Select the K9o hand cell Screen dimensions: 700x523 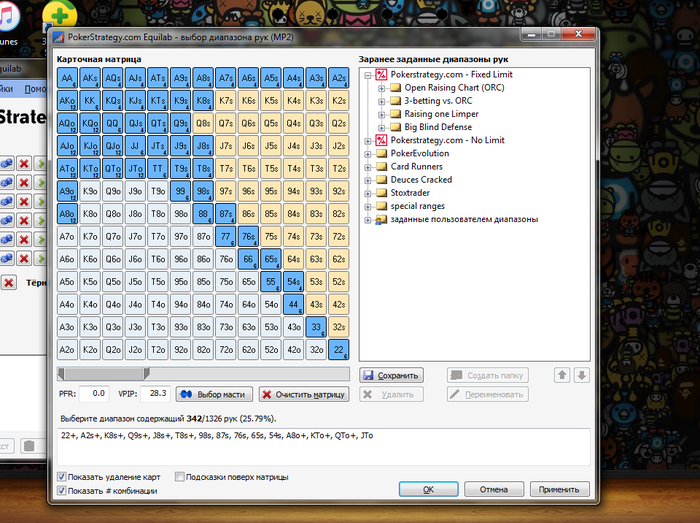pyautogui.click(x=90, y=191)
